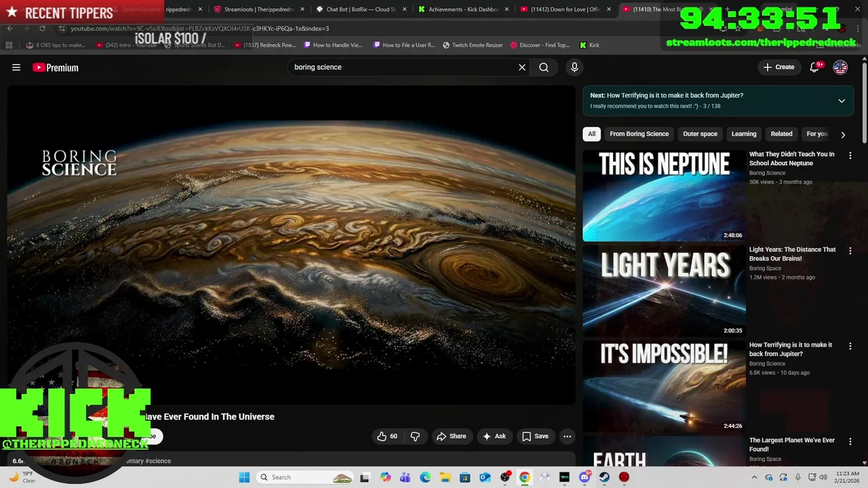The image size is (868, 488).
Task: Show more filter chips arrow
Action: tap(843, 135)
